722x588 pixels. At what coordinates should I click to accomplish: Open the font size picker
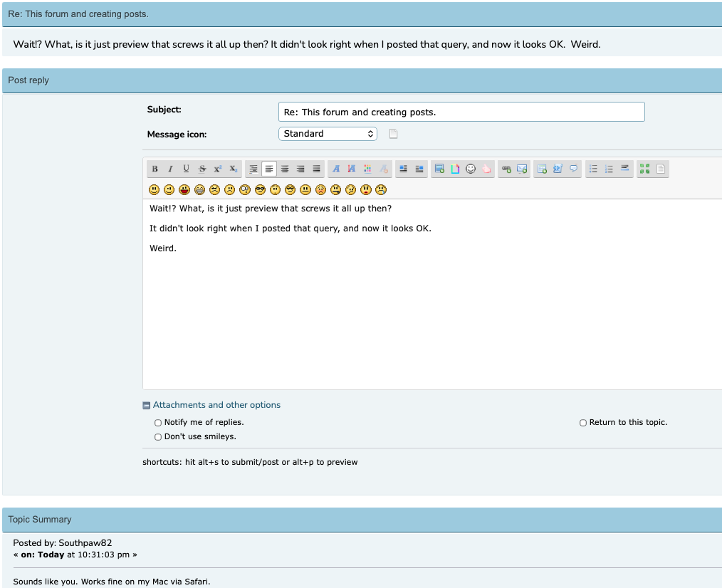[x=352, y=169]
